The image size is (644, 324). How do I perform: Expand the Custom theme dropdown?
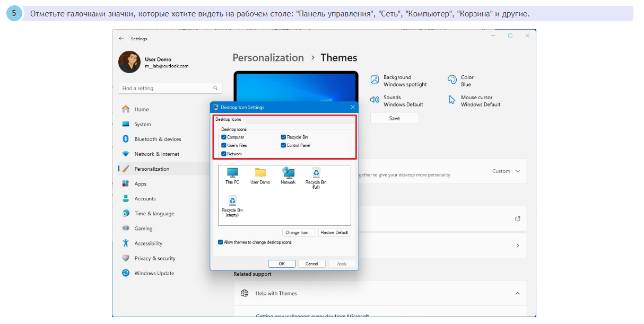click(506, 171)
